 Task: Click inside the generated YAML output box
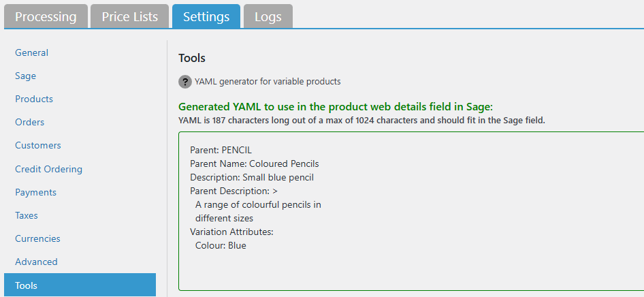pos(408,211)
